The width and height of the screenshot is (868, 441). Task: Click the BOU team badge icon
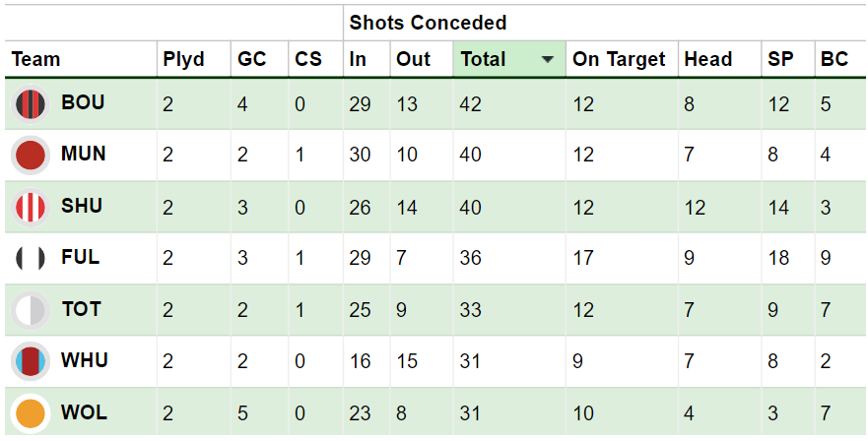31,104
